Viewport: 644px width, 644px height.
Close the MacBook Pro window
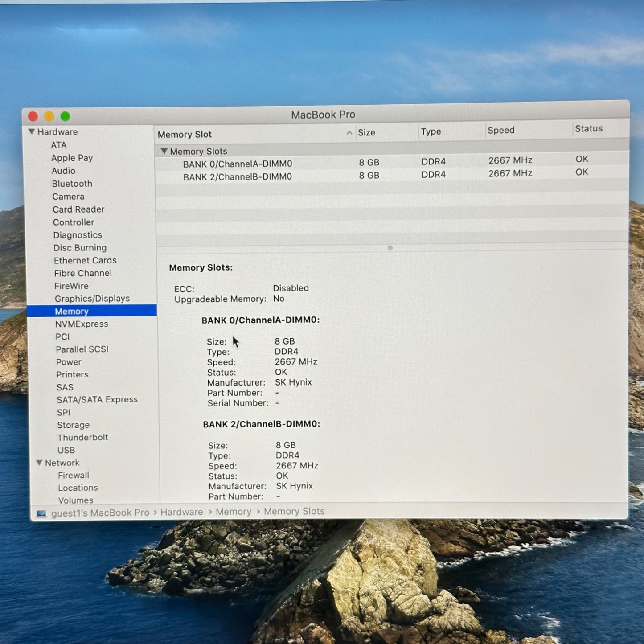33,116
